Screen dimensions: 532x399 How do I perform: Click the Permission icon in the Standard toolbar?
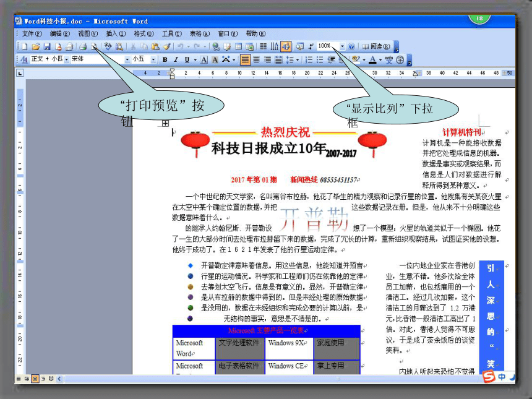58,46
